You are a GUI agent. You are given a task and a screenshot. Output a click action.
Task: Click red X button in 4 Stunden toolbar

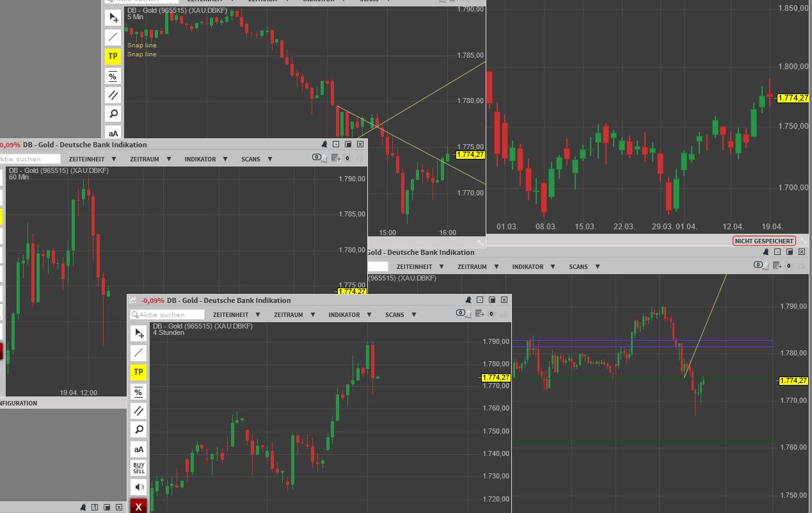tap(139, 506)
